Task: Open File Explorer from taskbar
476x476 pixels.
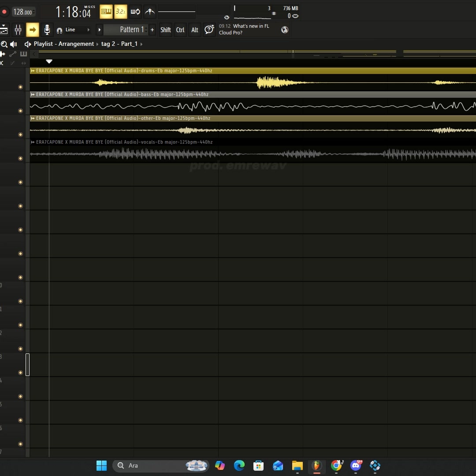Action: pos(297,465)
